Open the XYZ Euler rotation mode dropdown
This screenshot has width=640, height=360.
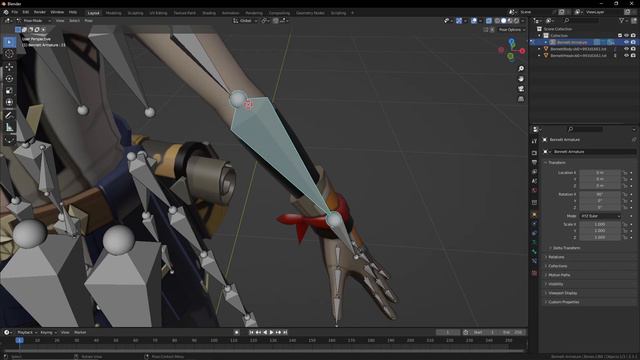[x=600, y=216]
